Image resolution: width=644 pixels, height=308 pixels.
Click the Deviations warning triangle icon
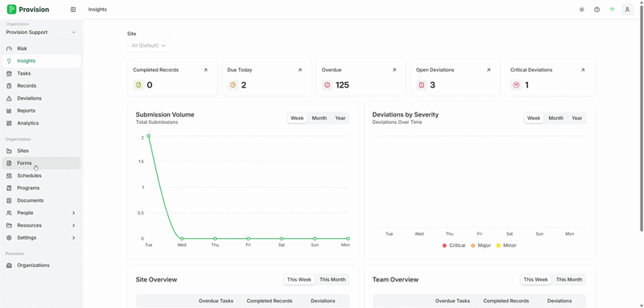click(9, 98)
